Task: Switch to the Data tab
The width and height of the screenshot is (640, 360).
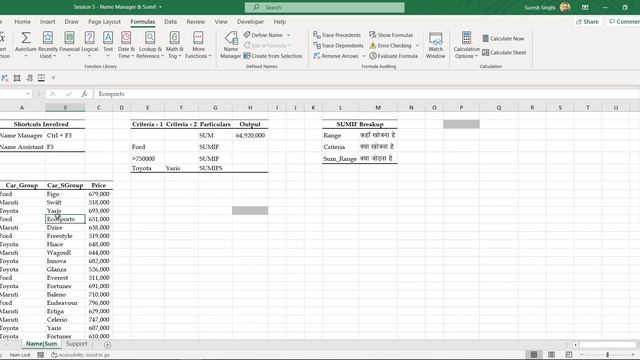Action: click(171, 22)
